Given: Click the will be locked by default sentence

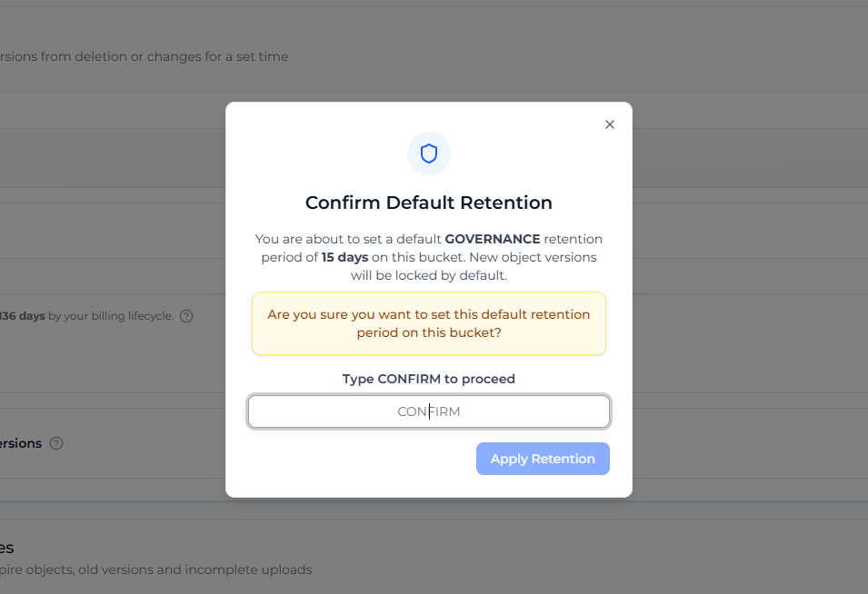Looking at the screenshot, I should point(428,275).
